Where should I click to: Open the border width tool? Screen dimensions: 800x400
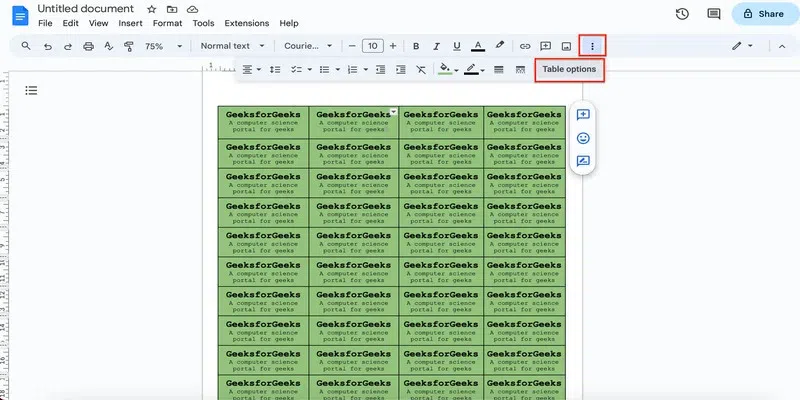pos(499,69)
